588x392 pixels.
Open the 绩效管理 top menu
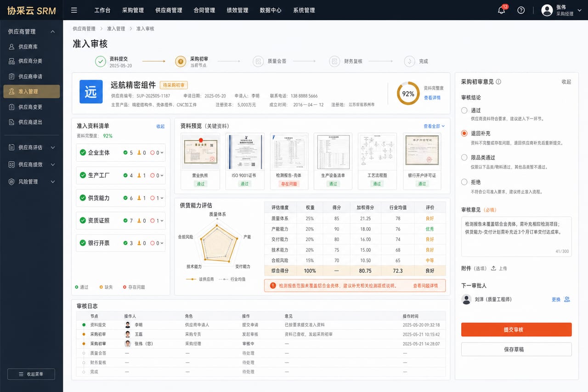(237, 10)
